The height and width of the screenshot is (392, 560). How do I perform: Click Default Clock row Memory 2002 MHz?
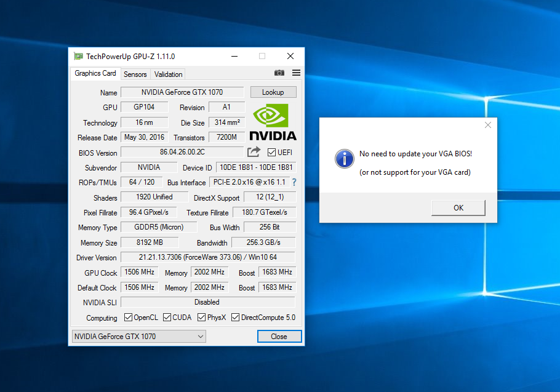coord(210,287)
